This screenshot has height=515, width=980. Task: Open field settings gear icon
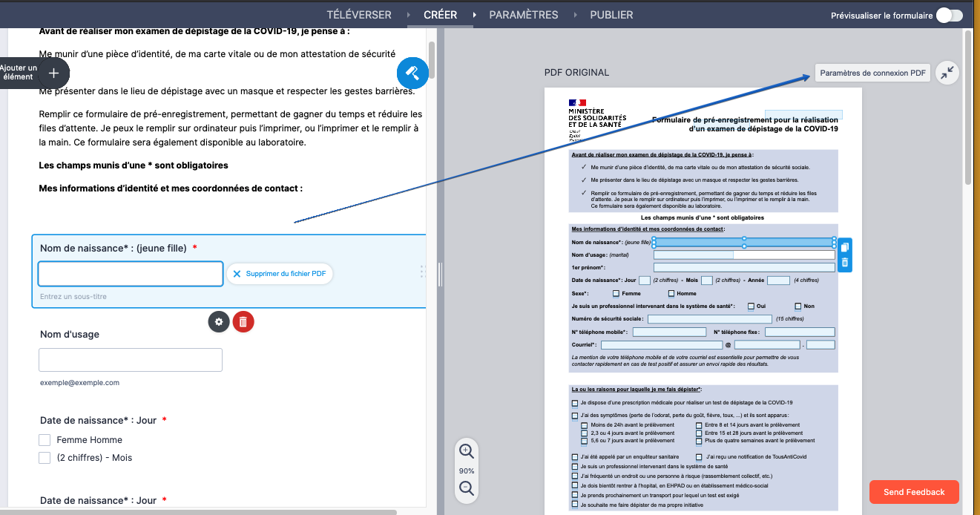[218, 321]
